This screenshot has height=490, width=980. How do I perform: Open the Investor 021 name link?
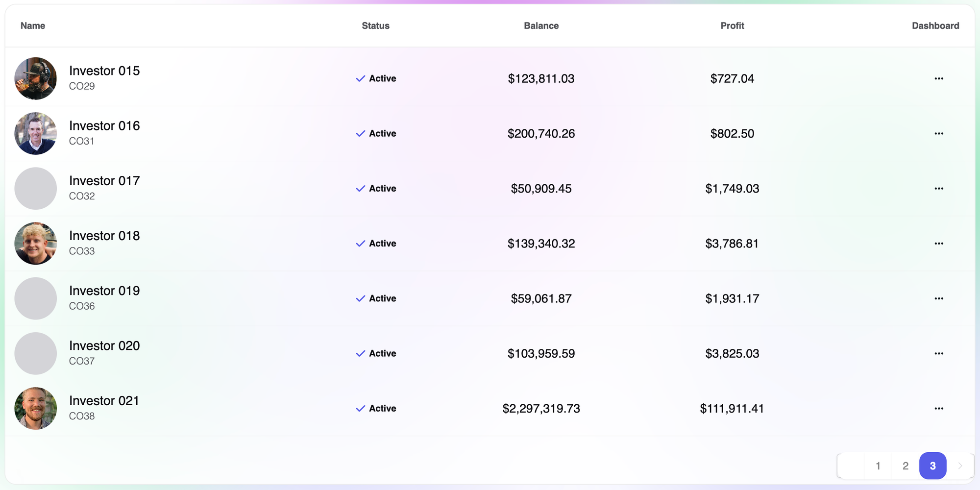[104, 401]
